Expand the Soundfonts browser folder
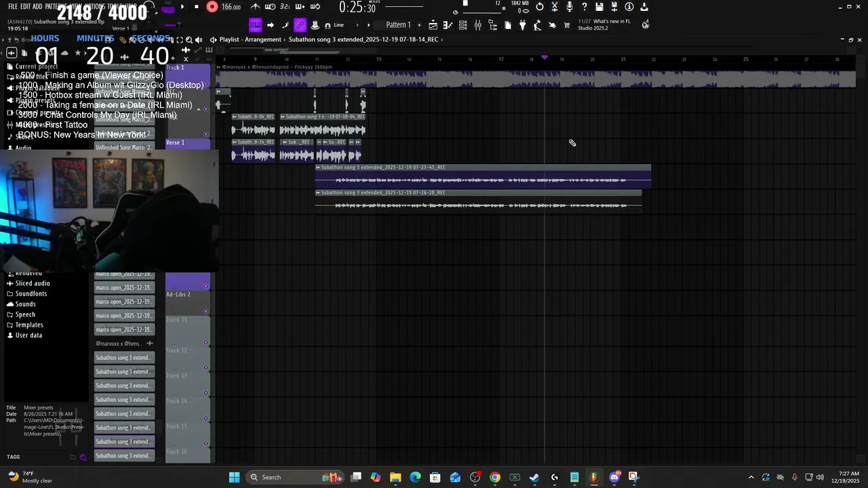Viewport: 868px width, 488px height. tap(31, 293)
